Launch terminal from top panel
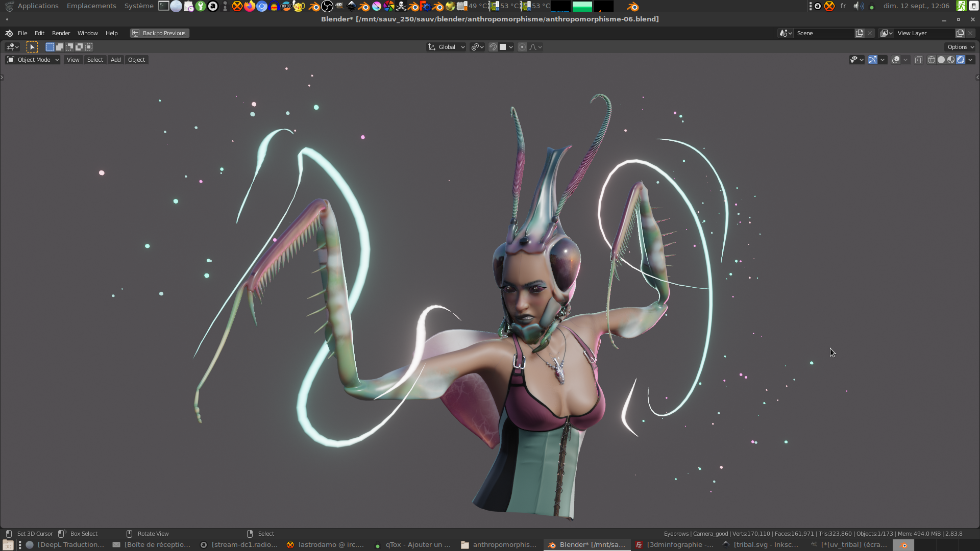 click(x=164, y=6)
